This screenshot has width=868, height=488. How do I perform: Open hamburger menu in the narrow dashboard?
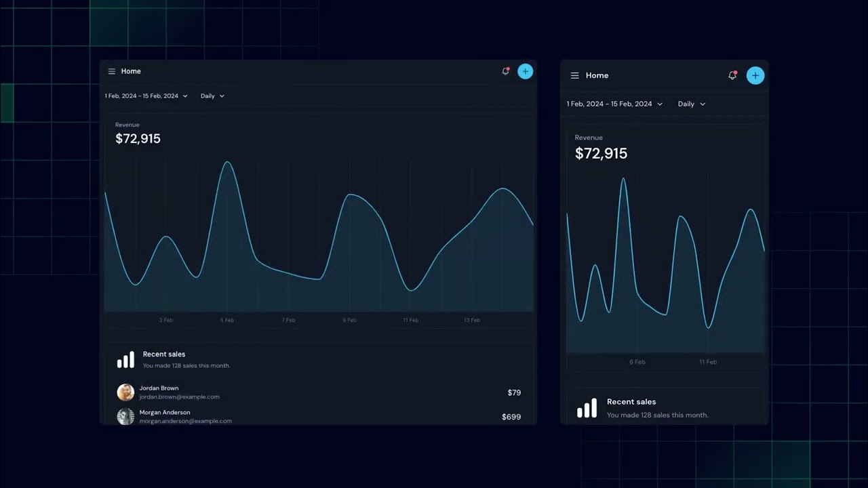tap(574, 75)
